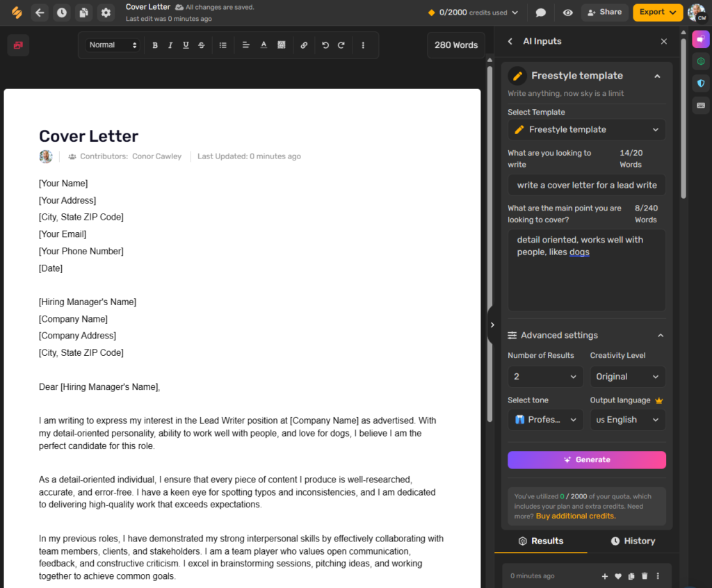Open the bulleted list tool

224,45
